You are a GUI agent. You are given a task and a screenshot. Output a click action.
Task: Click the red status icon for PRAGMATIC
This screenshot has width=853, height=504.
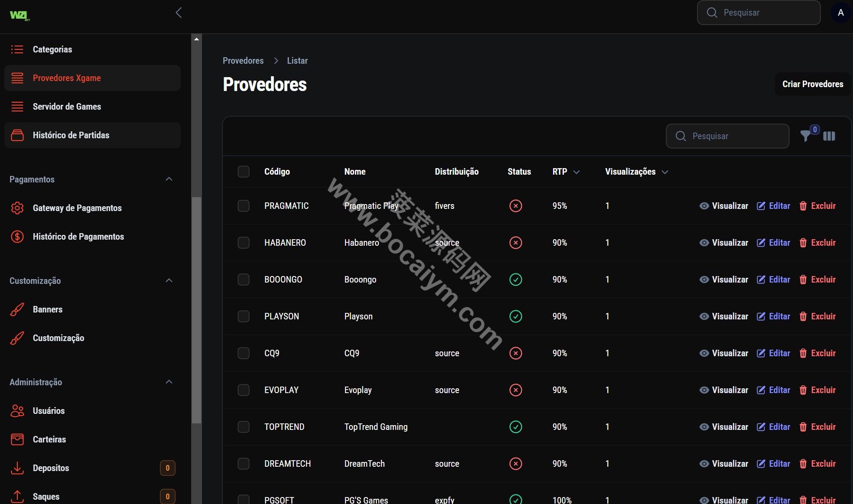click(515, 206)
